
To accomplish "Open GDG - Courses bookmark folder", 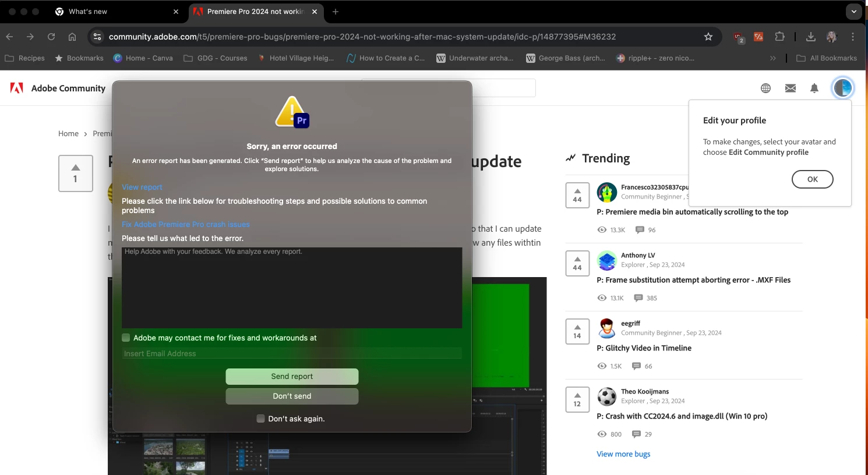I will (216, 58).
